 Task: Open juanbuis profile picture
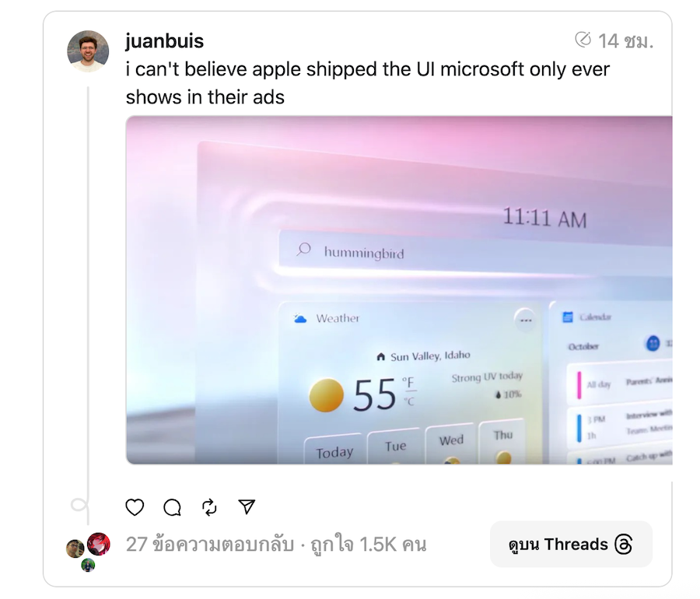tap(88, 51)
